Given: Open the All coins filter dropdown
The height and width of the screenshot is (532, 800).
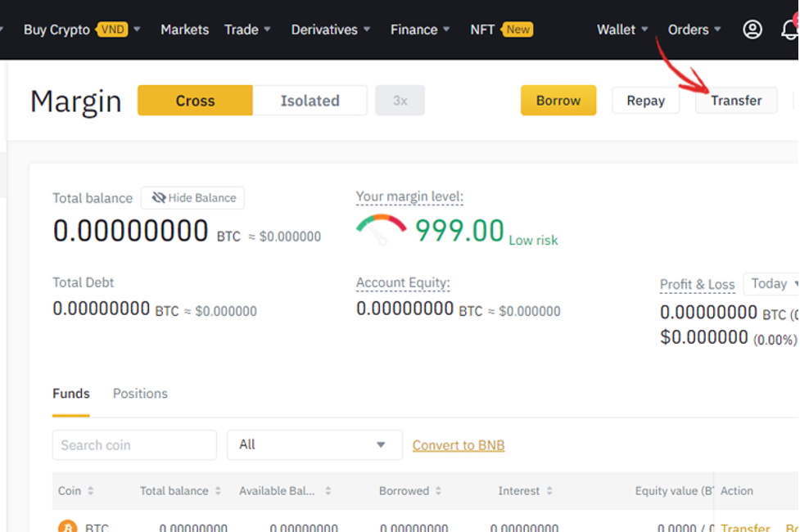Looking at the screenshot, I should [314, 444].
